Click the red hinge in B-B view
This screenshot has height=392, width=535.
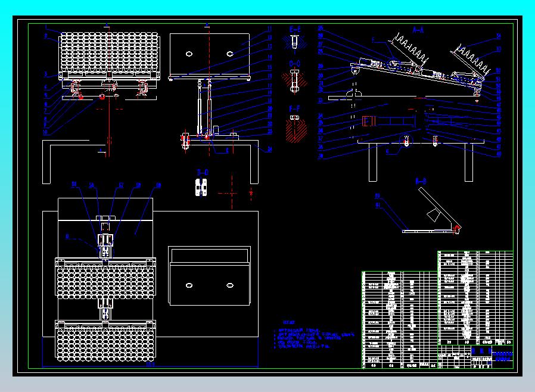click(456, 229)
